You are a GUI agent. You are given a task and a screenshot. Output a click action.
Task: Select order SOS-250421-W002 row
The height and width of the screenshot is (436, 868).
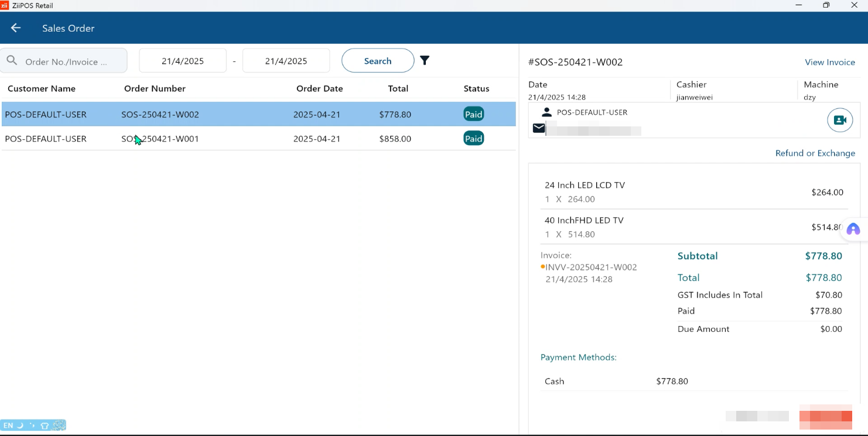[x=258, y=114]
